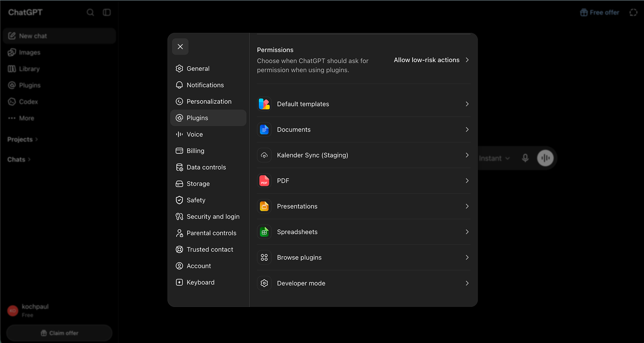Open Codex in the sidebar
The width and height of the screenshot is (644, 343).
point(59,102)
